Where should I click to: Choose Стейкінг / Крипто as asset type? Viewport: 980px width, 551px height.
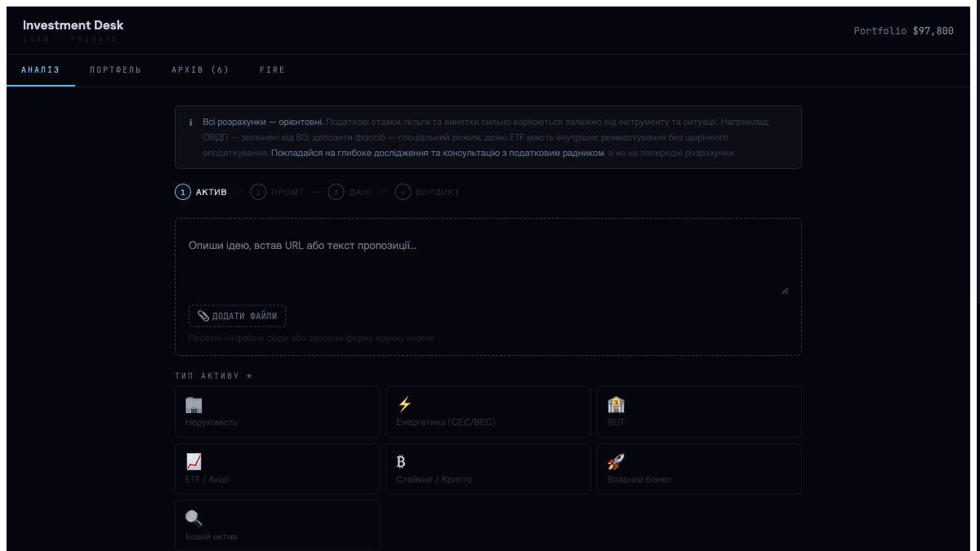[x=488, y=469]
